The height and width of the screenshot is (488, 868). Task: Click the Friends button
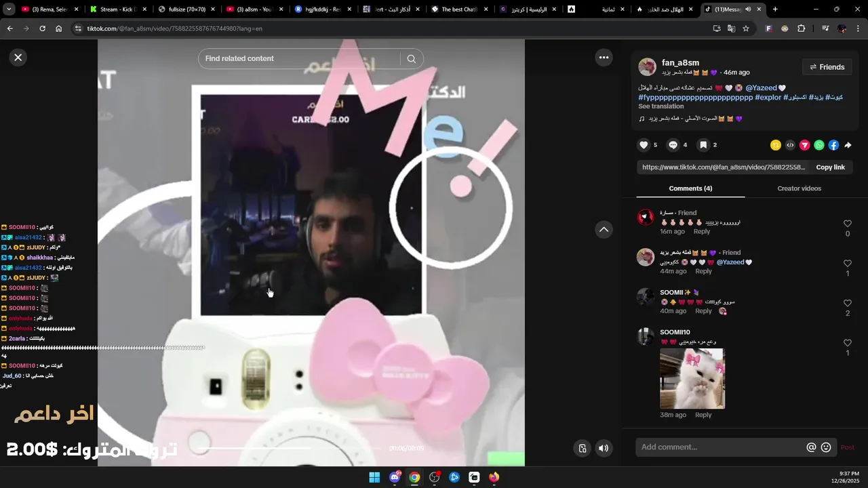[827, 67]
